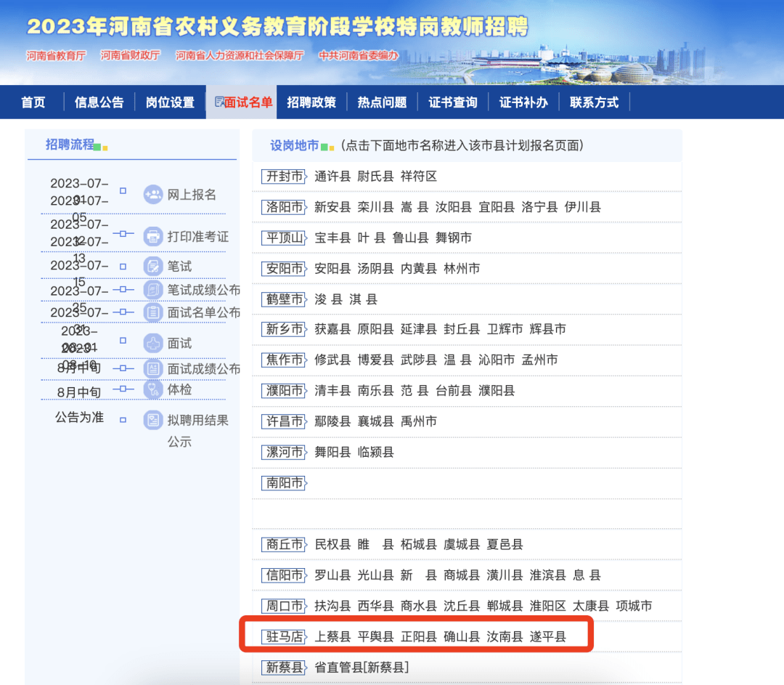Click the 开封市 city button

[x=284, y=176]
